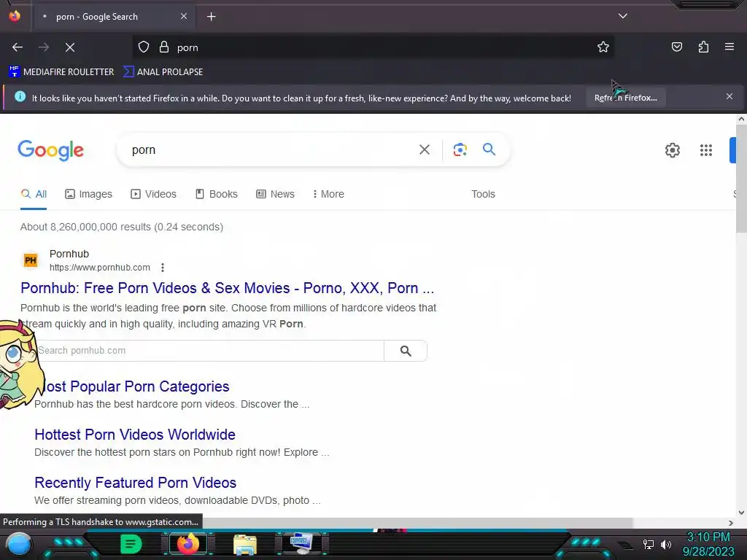Click the vertical scrollbar down arrow
The width and height of the screenshot is (747, 560).
[741, 513]
